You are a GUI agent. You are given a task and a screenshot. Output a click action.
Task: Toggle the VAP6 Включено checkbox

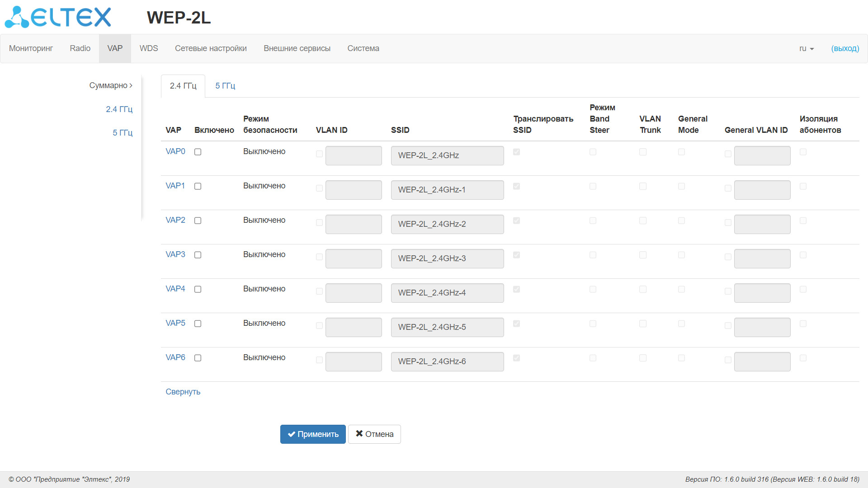(x=198, y=358)
